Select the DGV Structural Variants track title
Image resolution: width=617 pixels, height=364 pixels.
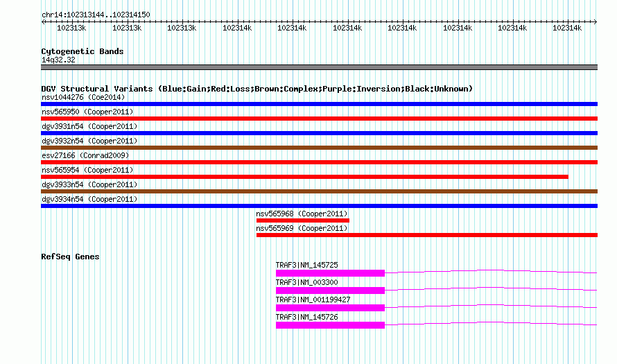pyautogui.click(x=257, y=89)
